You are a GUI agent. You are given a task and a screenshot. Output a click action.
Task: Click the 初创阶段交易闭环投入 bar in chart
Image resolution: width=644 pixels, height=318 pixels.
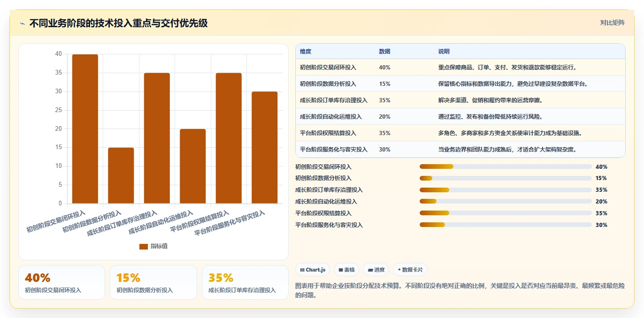pyautogui.click(x=85, y=129)
